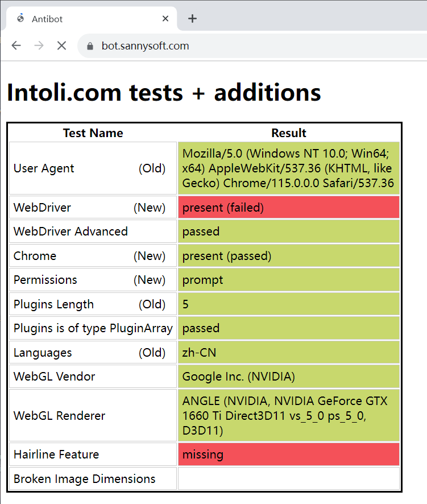Click the Antibot tab favicon
Screen dimensions: 427x504
point(21,18)
